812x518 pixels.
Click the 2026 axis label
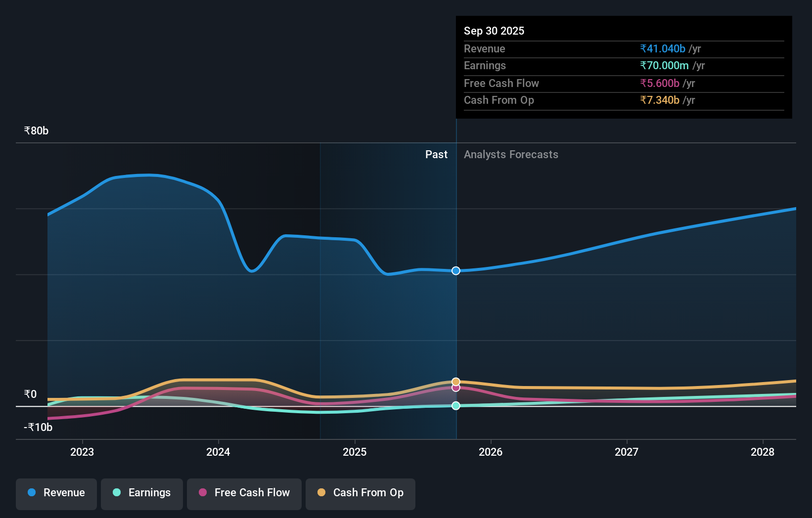490,452
